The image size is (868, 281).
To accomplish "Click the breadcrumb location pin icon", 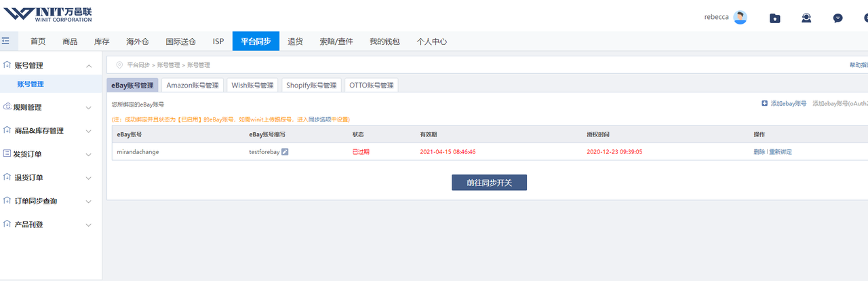I will [x=119, y=65].
